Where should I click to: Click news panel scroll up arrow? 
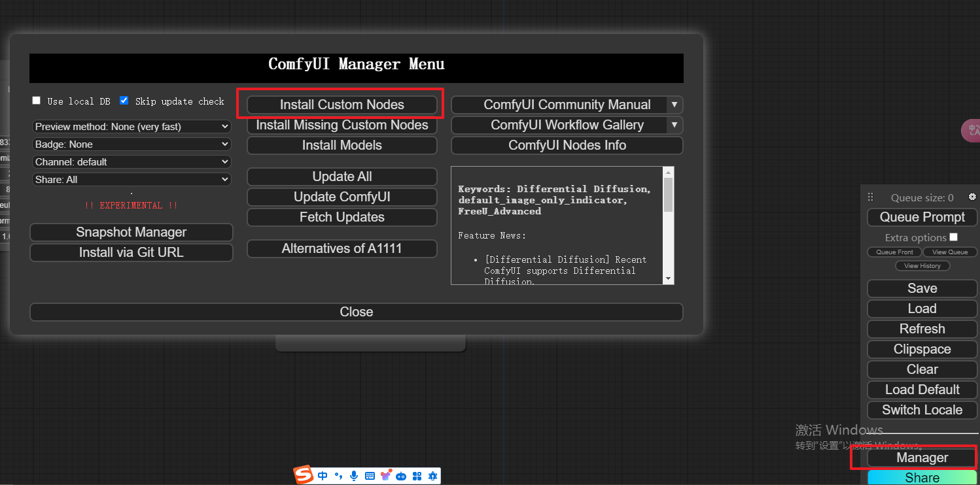click(x=668, y=173)
